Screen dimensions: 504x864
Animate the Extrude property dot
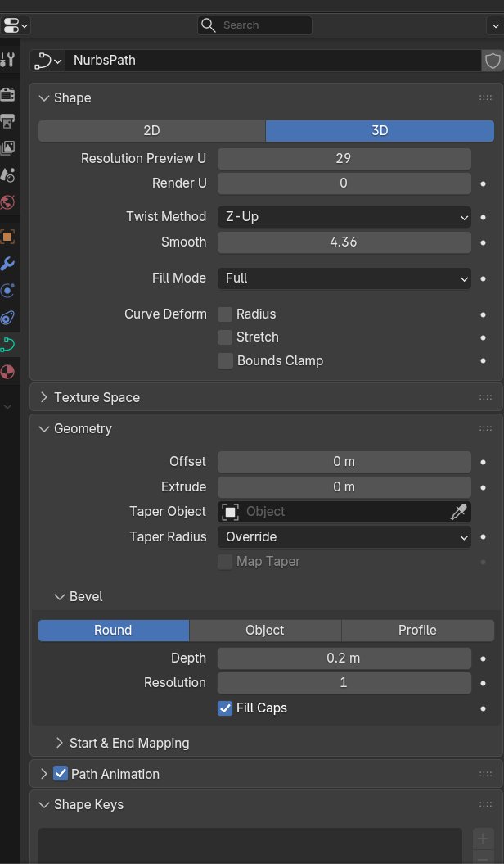pyautogui.click(x=483, y=487)
